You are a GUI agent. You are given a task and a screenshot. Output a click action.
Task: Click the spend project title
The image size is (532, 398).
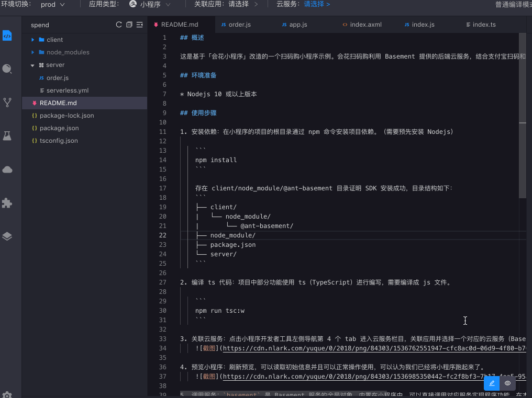40,25
